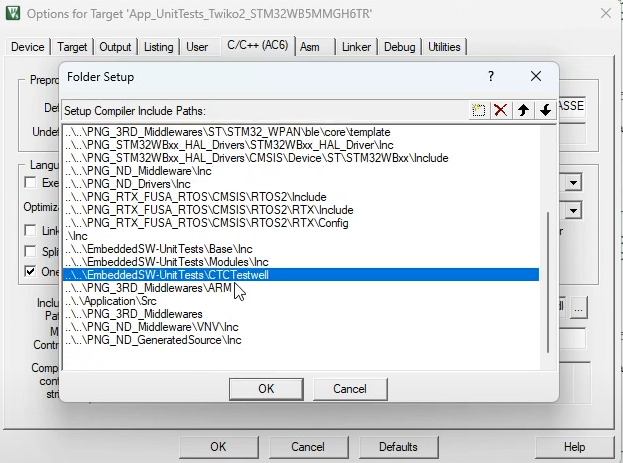Screen dimensions: 623x463
Task: Cancel the Folder Setup dialog
Action: coord(350,389)
